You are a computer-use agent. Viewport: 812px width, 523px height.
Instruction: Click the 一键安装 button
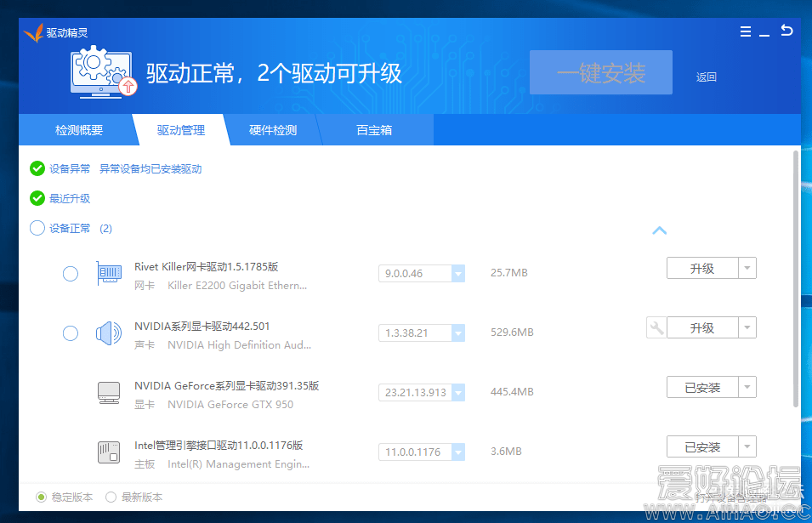point(601,72)
